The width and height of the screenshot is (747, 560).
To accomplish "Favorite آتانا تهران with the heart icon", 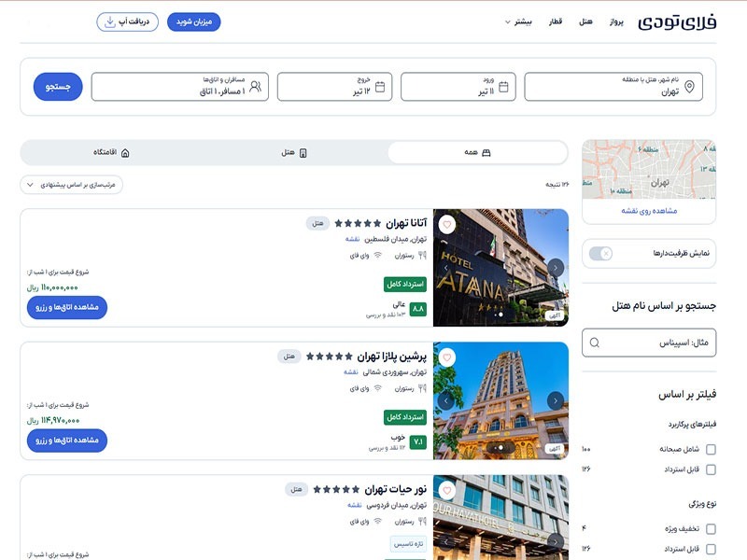I will [x=447, y=224].
